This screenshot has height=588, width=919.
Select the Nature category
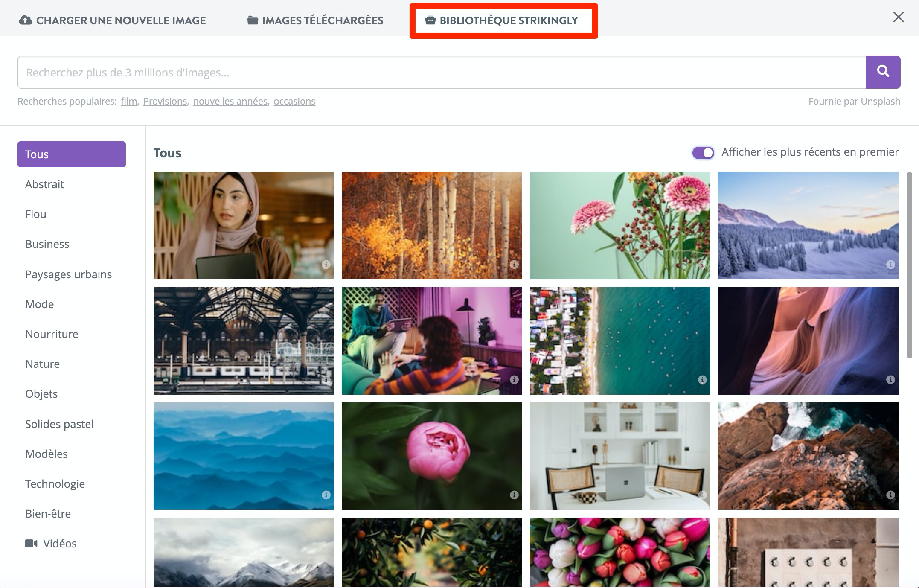pos(42,364)
